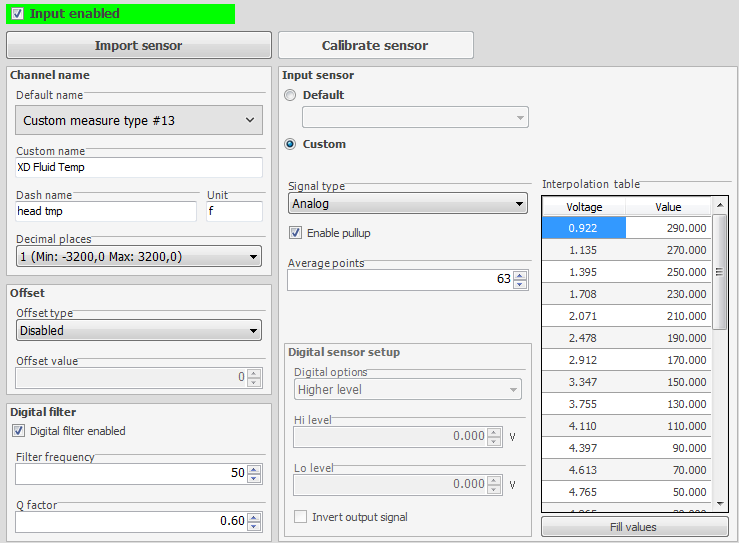
Task: Open the Offset type dropdown
Action: point(139,330)
